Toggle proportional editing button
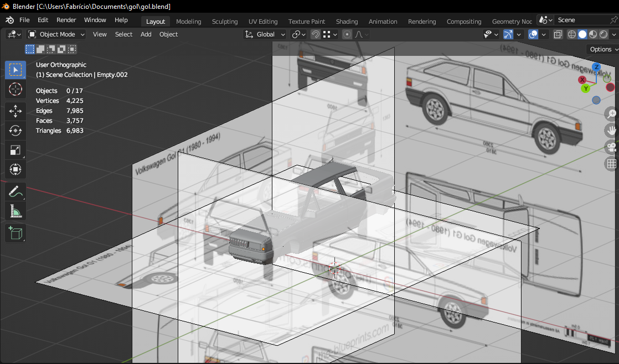This screenshot has height=364, width=619. [x=347, y=35]
